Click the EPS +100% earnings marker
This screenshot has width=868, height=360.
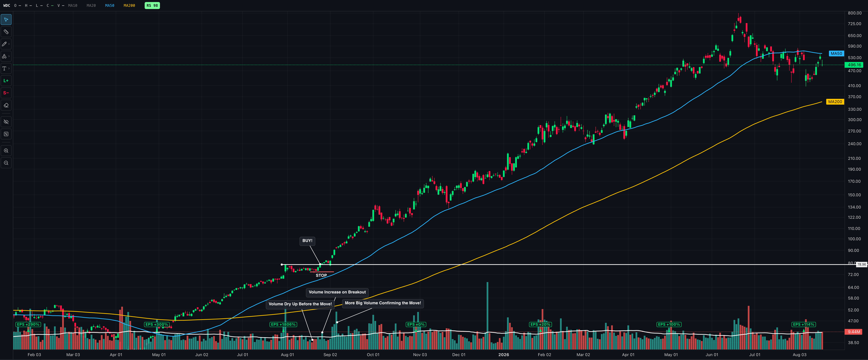(669, 325)
